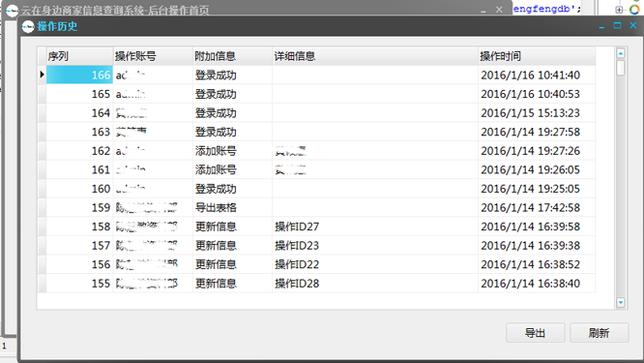Select cell with sequence number 166
The image size is (644, 363).
point(79,76)
